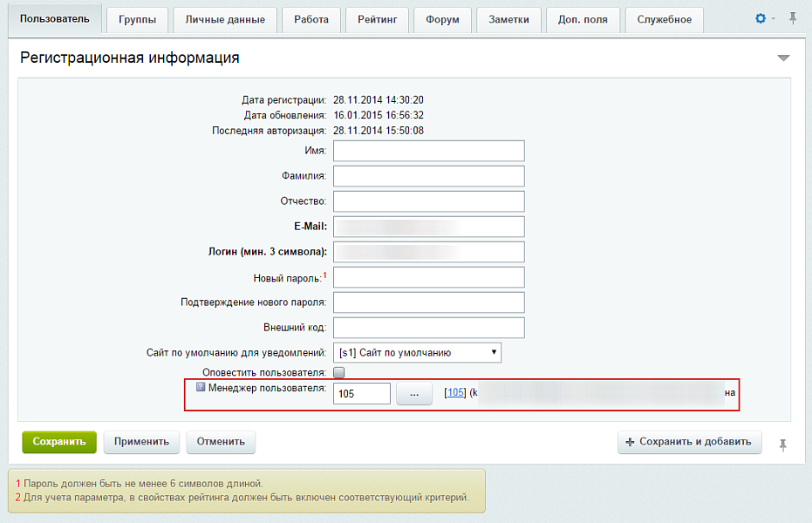Viewport: 812px width, 523px height.
Task: Follow the 105 manager link
Action: click(454, 393)
